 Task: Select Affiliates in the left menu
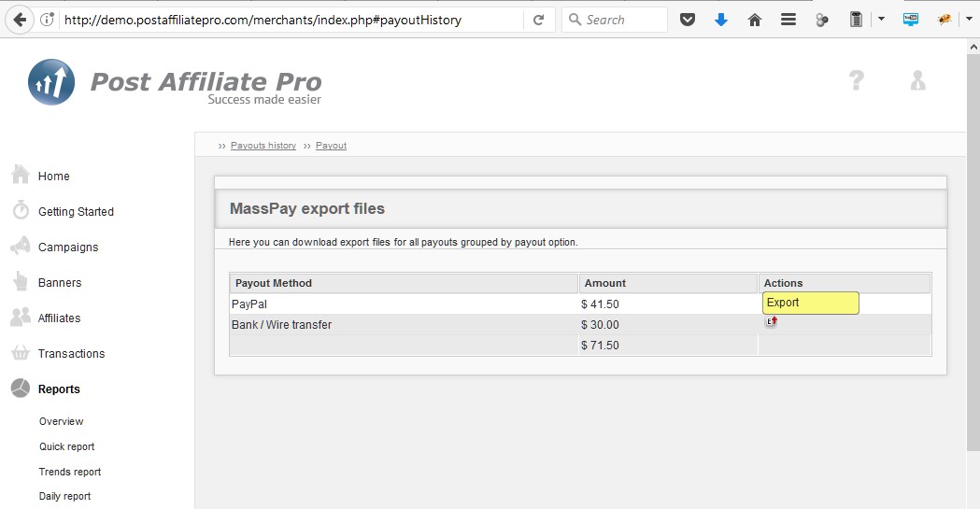click(x=59, y=318)
